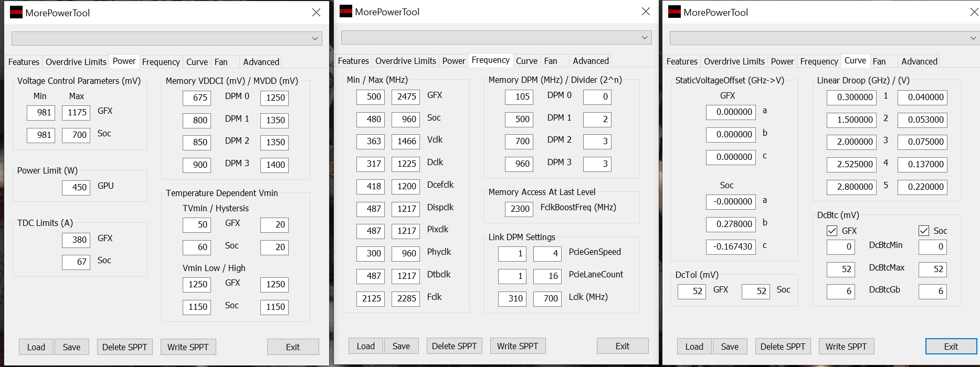The width and height of the screenshot is (980, 367).
Task: Click the DcBtcGb Soc field 6
Action: 933,291
